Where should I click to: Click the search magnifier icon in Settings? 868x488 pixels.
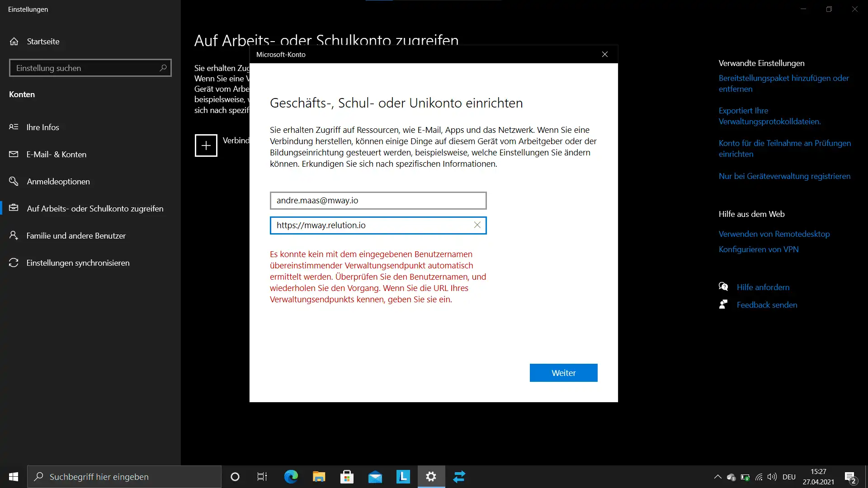click(x=163, y=68)
